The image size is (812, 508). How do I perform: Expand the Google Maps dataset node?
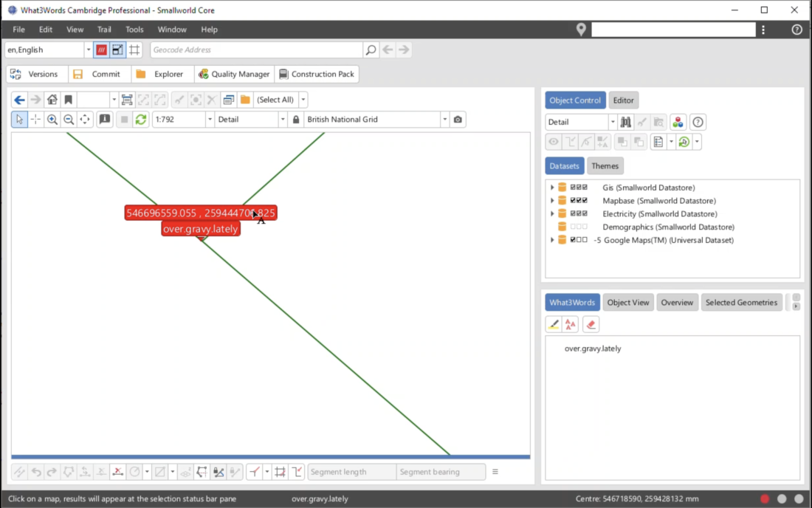[x=552, y=240]
